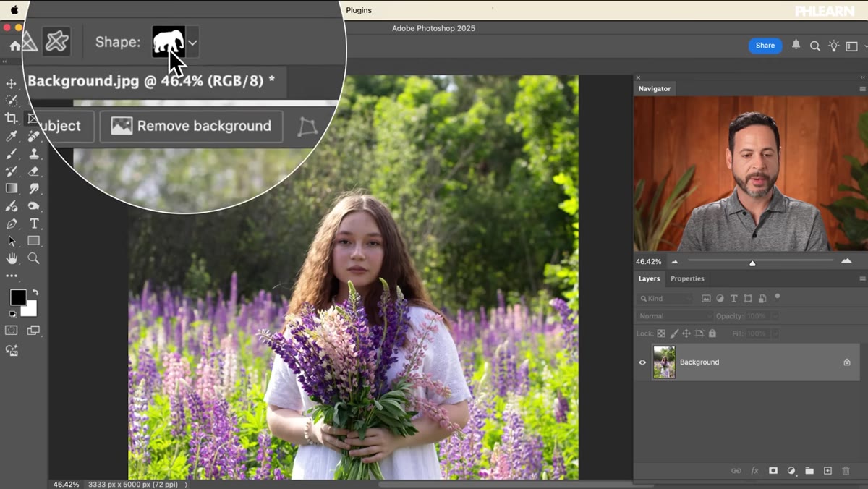
Task: Open the Navigator panel options menu
Action: [862, 88]
